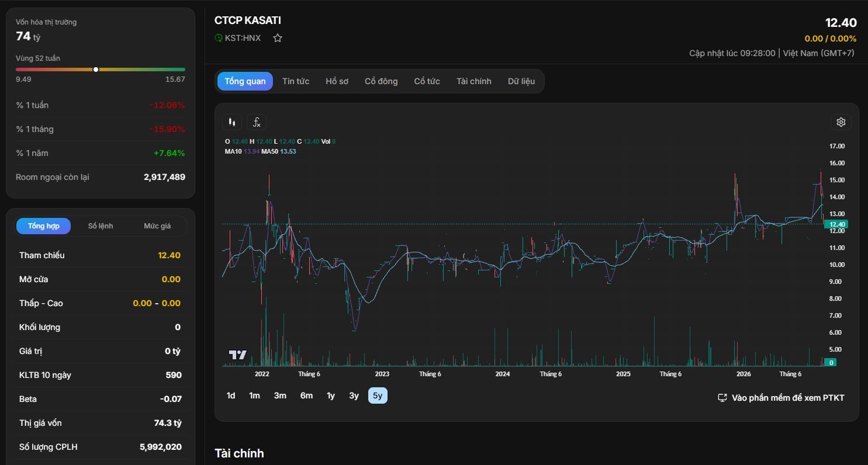868x465 pixels.
Task: Click the 0.00 / 0.00% price change text
Action: click(831, 39)
